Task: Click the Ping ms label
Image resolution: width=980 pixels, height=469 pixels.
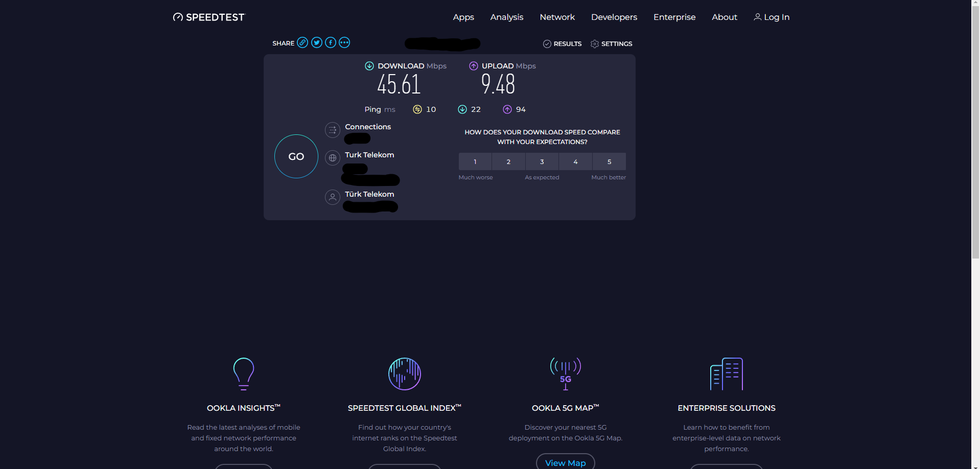Action: pyautogui.click(x=380, y=109)
